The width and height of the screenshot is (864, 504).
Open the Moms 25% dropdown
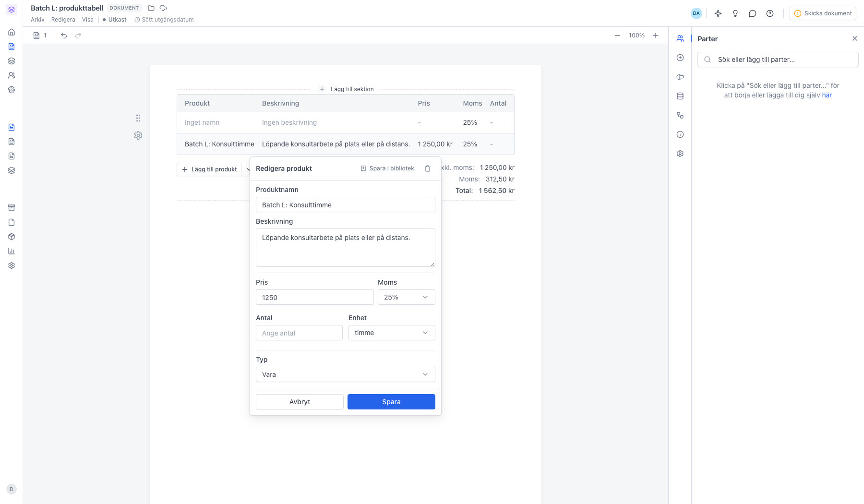pyautogui.click(x=407, y=297)
